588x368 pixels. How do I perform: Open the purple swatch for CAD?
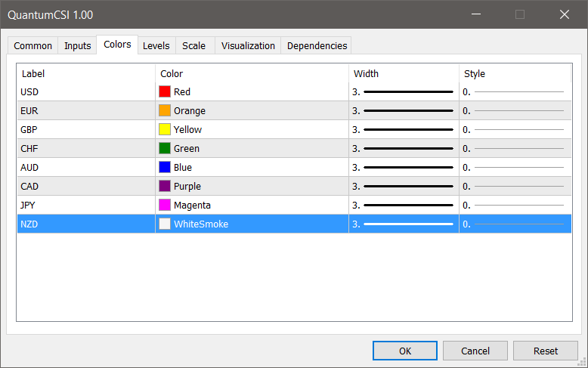[165, 186]
